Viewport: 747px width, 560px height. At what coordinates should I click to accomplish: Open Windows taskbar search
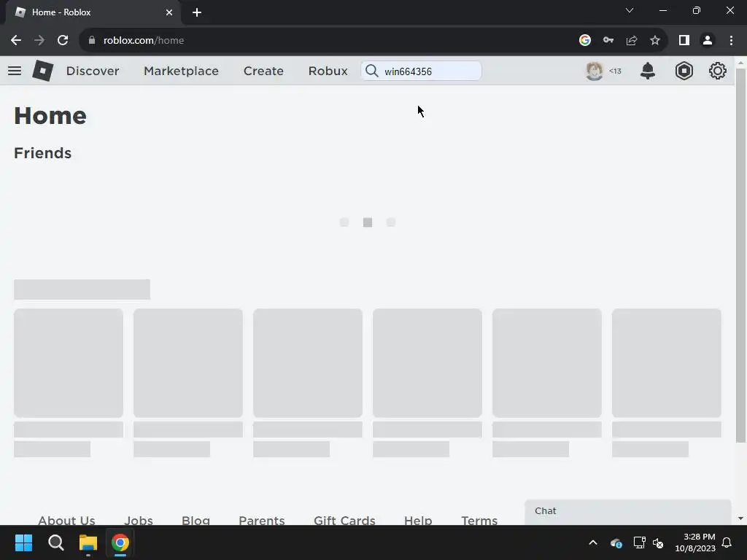click(55, 542)
